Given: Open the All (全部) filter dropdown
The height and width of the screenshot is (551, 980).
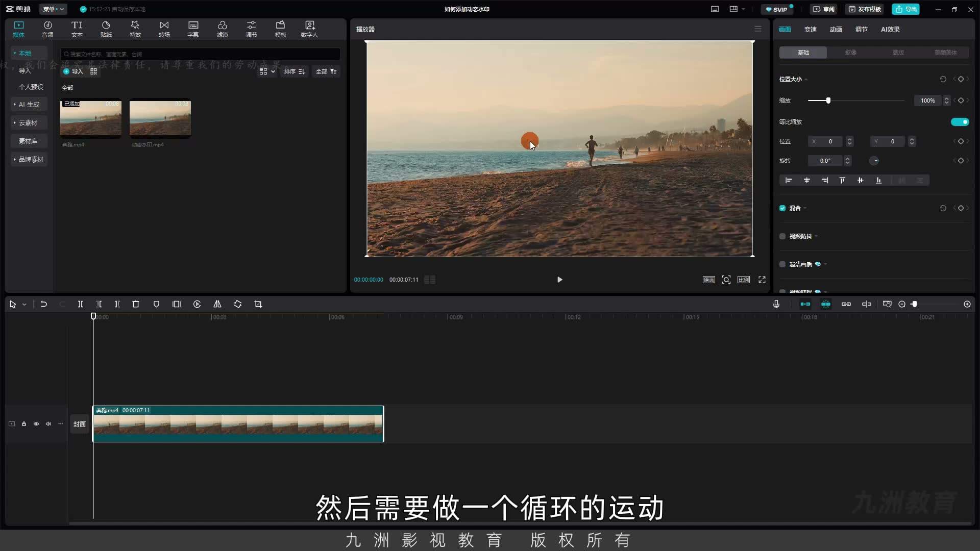Looking at the screenshot, I should [x=326, y=71].
